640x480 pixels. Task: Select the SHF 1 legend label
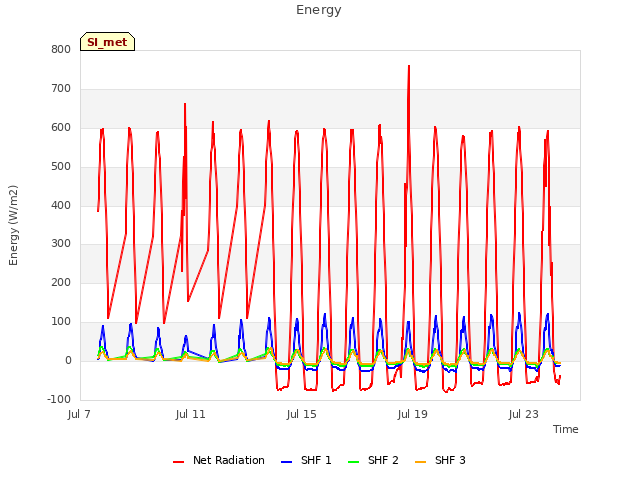(316, 460)
